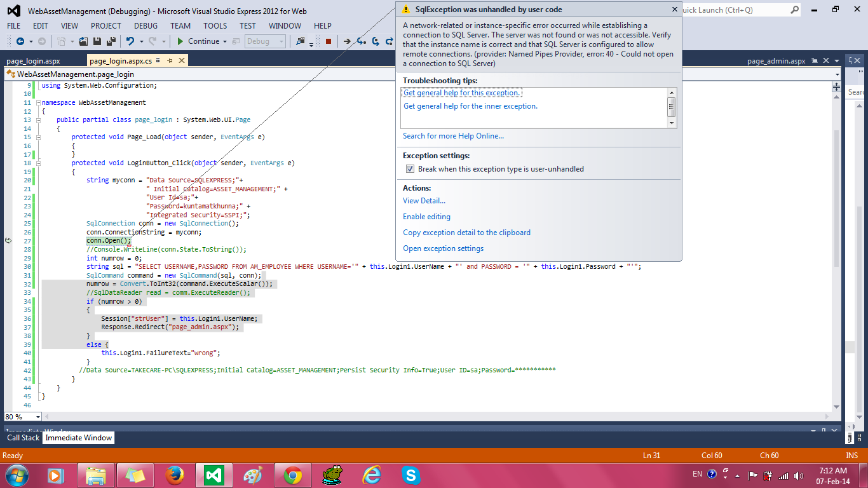
Task: Click Search for more Help Online link
Action: coord(453,136)
